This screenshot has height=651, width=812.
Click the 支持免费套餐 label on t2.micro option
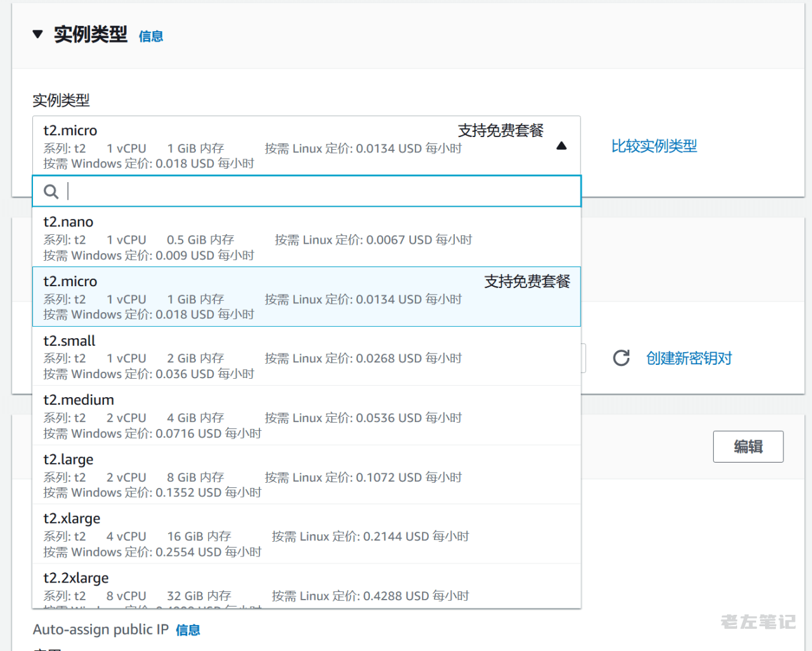(527, 282)
